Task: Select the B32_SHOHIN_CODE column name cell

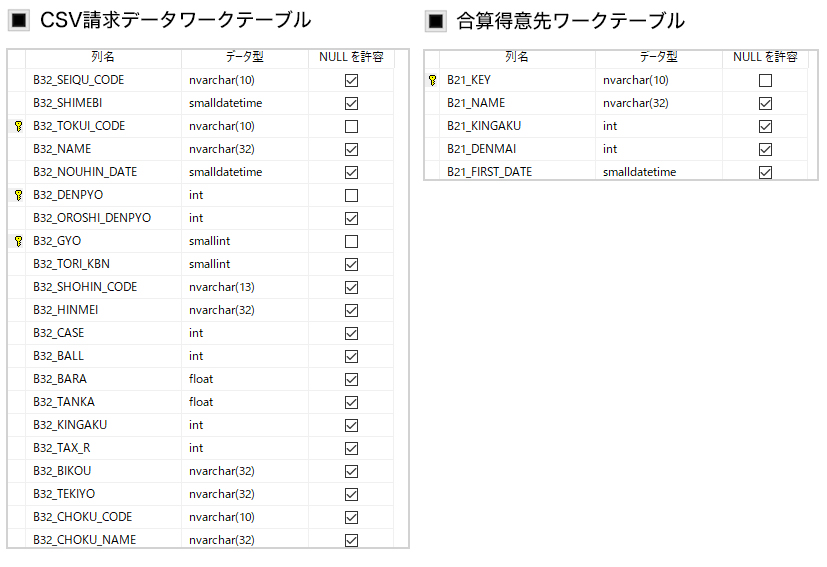Action: click(x=103, y=287)
